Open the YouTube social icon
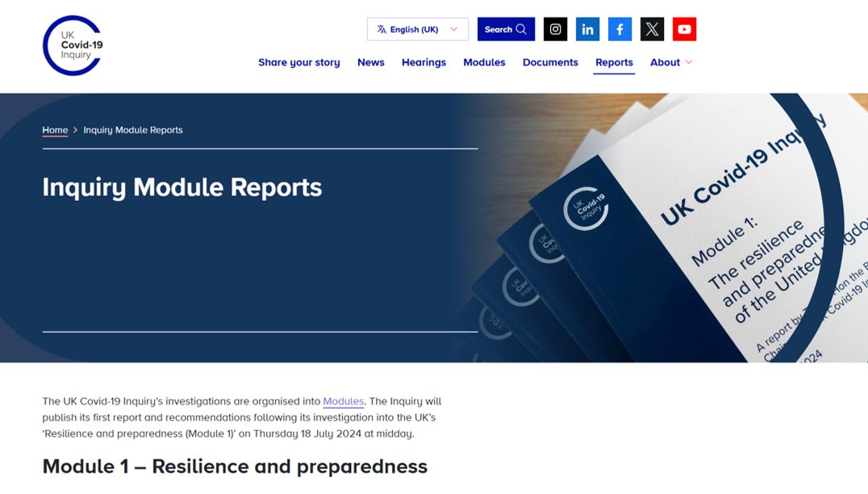868x494 pixels. 684,29
